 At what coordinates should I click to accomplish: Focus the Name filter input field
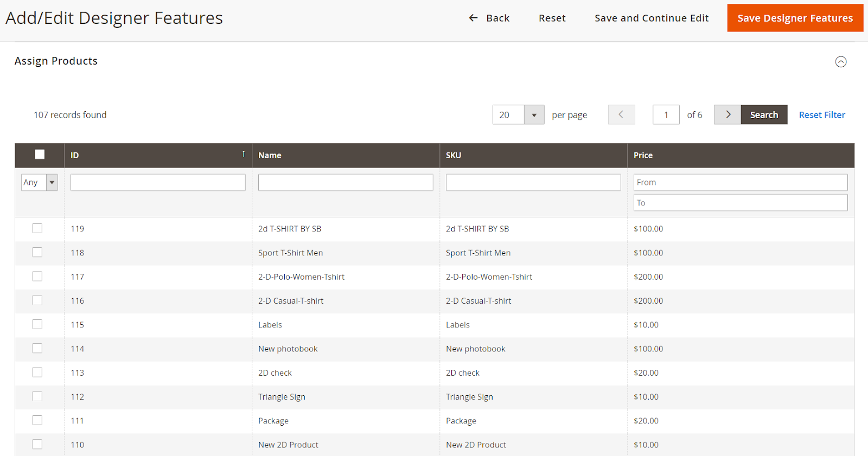click(x=346, y=182)
